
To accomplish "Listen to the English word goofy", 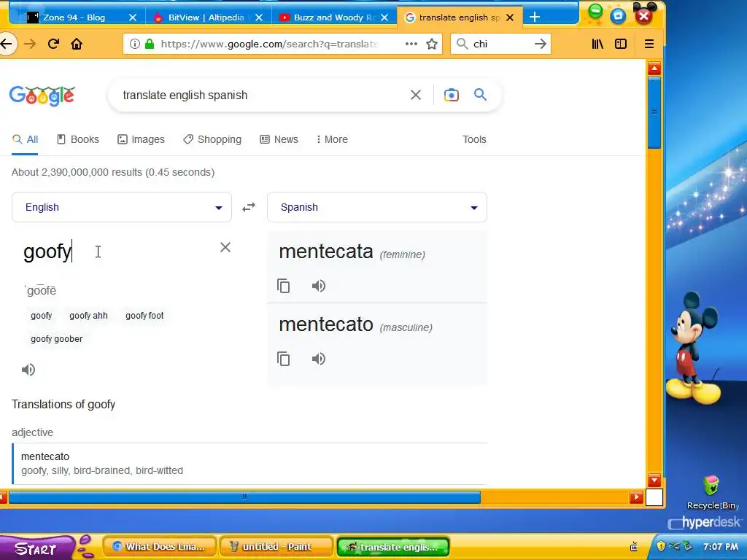I will [28, 370].
